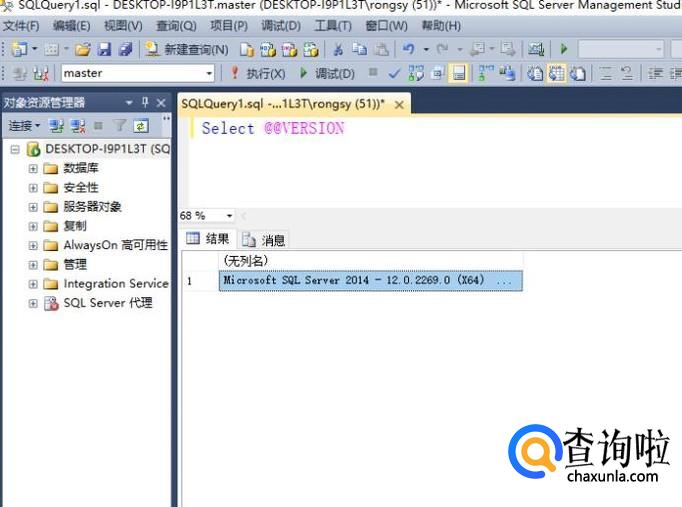Open the 项目(P) menu
The width and height of the screenshot is (682, 507).
tap(229, 26)
